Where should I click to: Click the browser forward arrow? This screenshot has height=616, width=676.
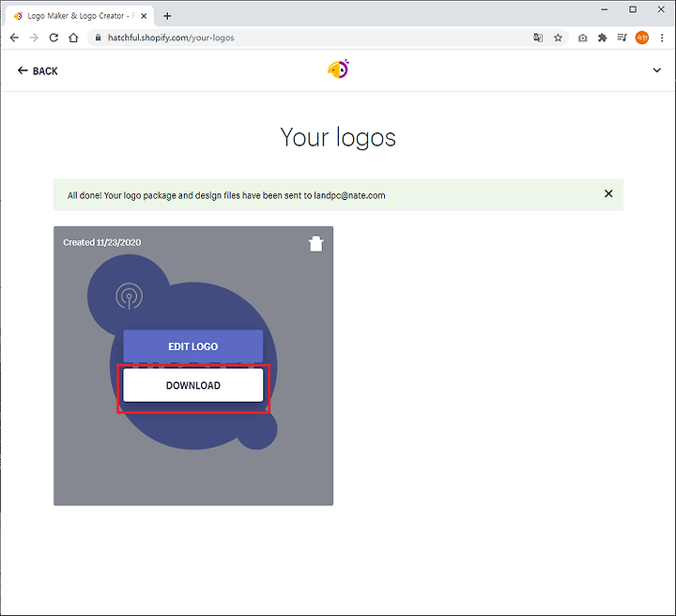point(34,38)
